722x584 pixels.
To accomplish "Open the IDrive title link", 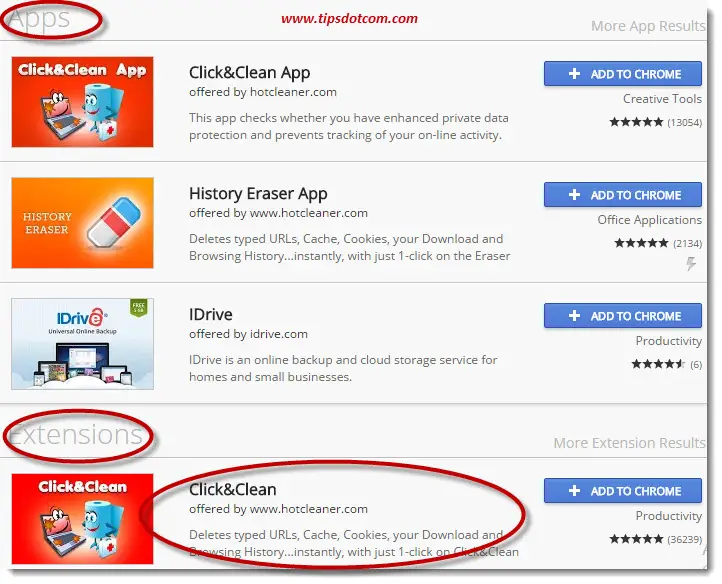I will (211, 315).
